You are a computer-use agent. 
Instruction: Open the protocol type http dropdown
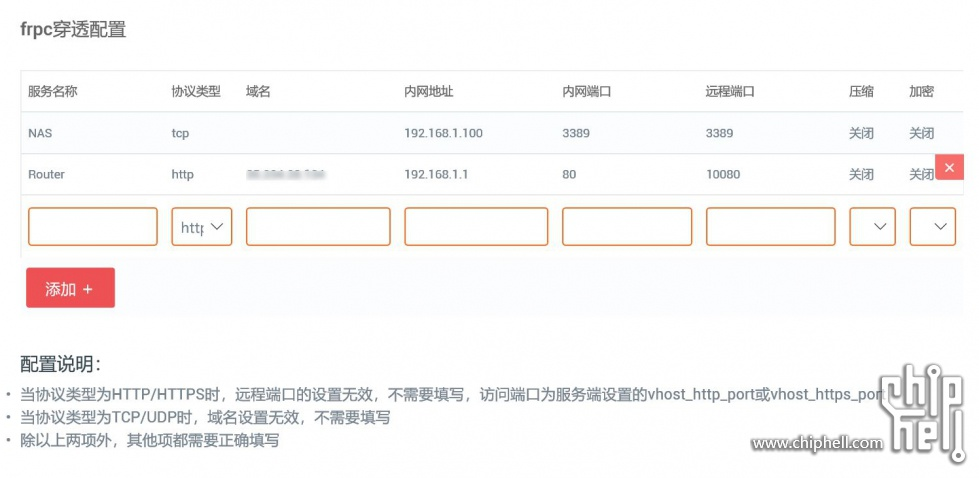[202, 227]
